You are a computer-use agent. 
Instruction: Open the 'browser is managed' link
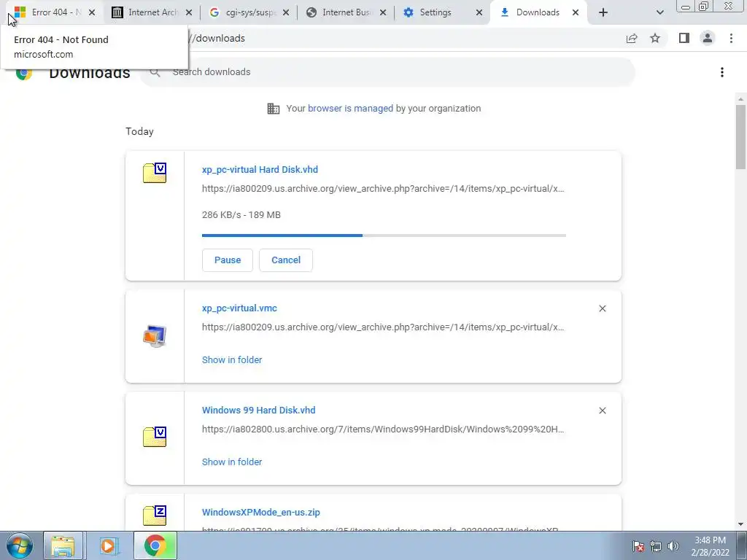351,109
